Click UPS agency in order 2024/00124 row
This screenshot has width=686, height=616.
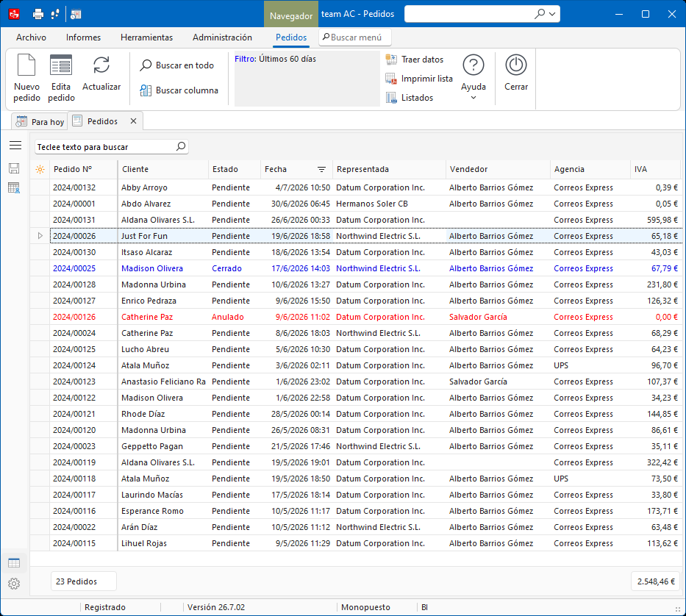561,366
